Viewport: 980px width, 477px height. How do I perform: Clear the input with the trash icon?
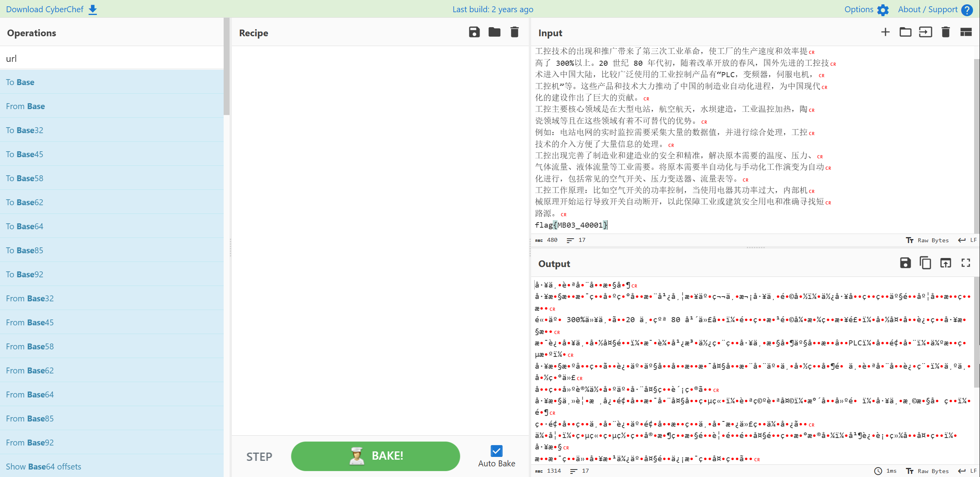[x=945, y=32]
